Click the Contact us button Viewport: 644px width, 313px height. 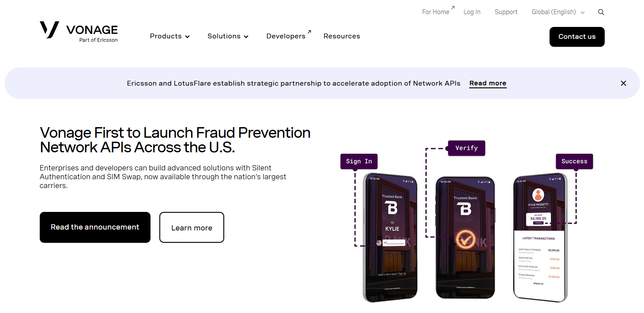pos(577,37)
